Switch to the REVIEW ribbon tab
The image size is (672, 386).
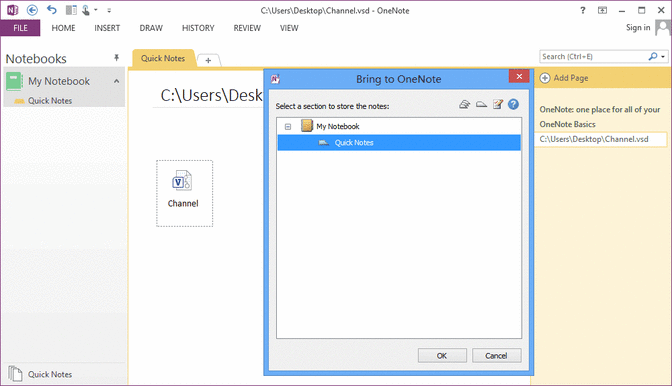coord(247,28)
